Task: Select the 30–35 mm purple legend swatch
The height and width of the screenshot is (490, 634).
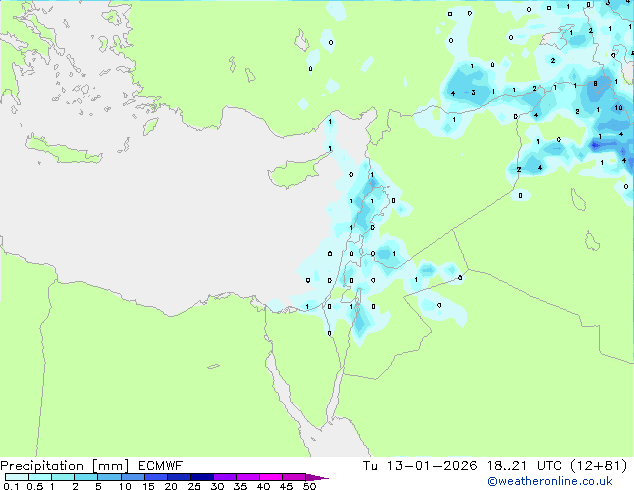Action: click(x=224, y=477)
